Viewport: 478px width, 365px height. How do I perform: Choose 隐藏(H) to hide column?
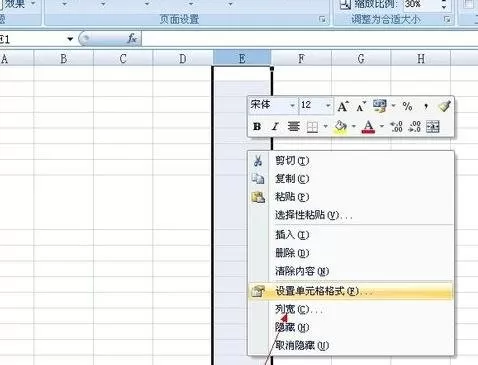click(x=351, y=328)
